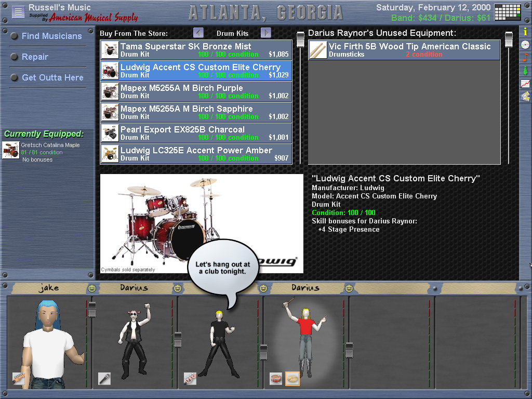Select Mapex M5255A M Birch Sapphire kit
The image size is (532, 399).
(196, 112)
